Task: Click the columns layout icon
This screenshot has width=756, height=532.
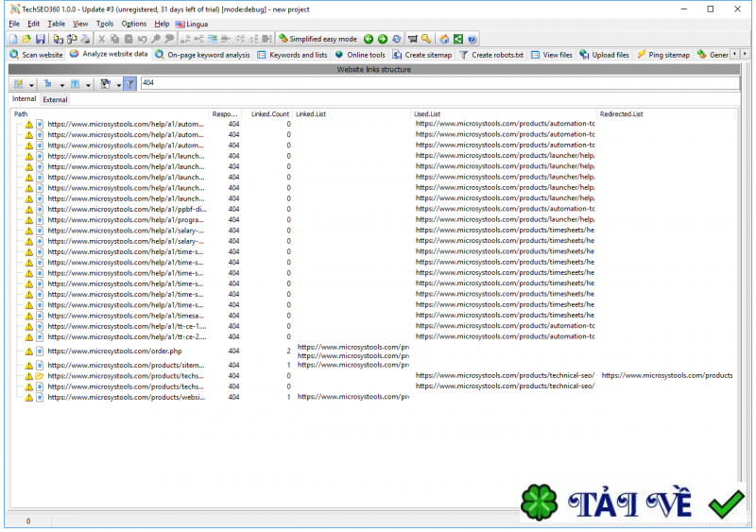Action: click(76, 84)
